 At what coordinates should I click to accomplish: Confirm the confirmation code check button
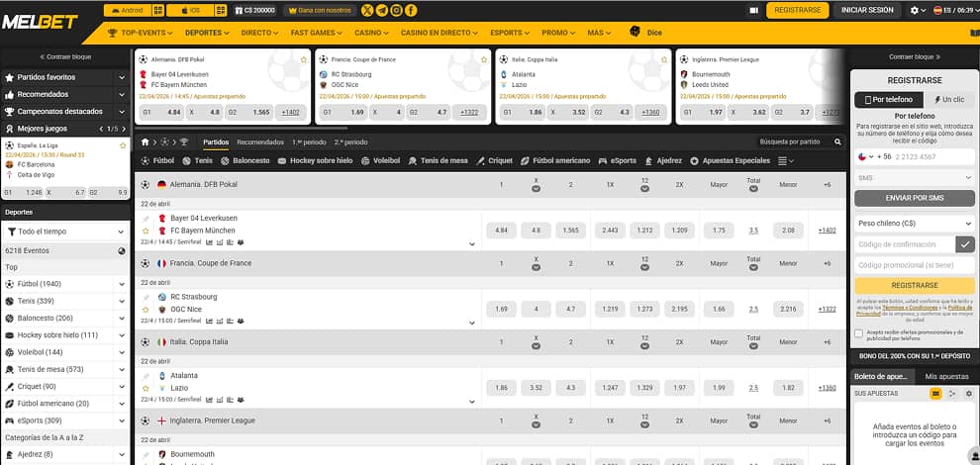[x=965, y=244]
